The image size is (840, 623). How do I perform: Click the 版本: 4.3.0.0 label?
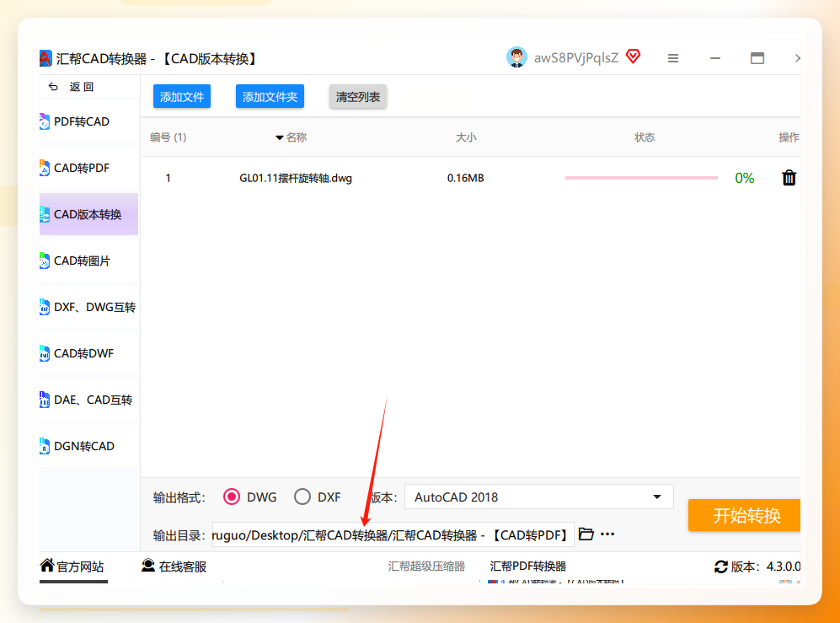point(766,567)
